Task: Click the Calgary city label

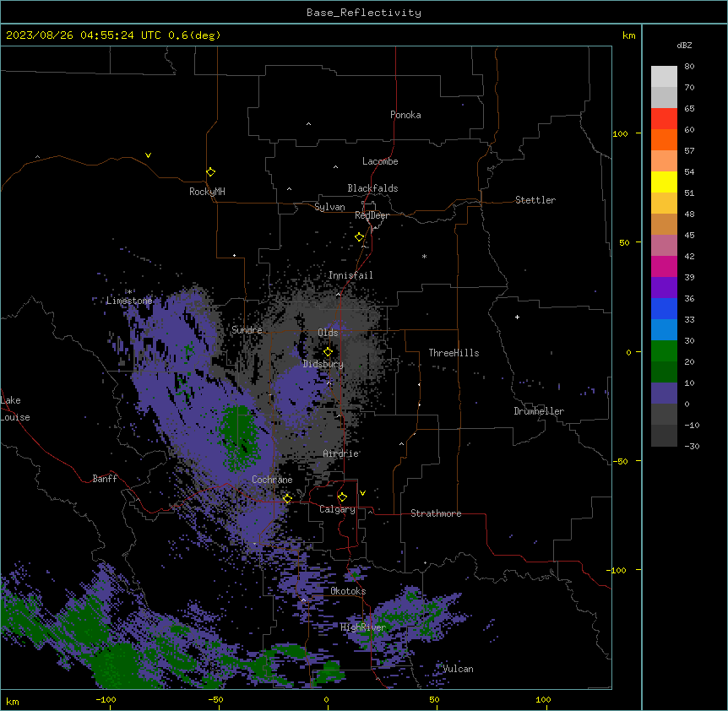Action: (337, 509)
